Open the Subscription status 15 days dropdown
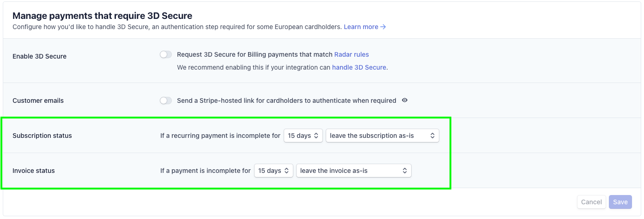 (303, 136)
